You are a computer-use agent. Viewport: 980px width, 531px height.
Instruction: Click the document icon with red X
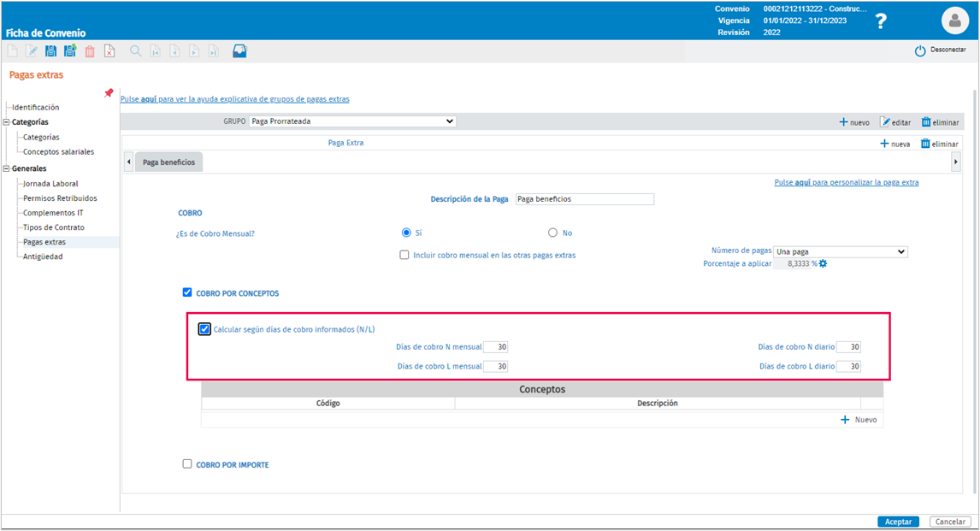point(109,51)
